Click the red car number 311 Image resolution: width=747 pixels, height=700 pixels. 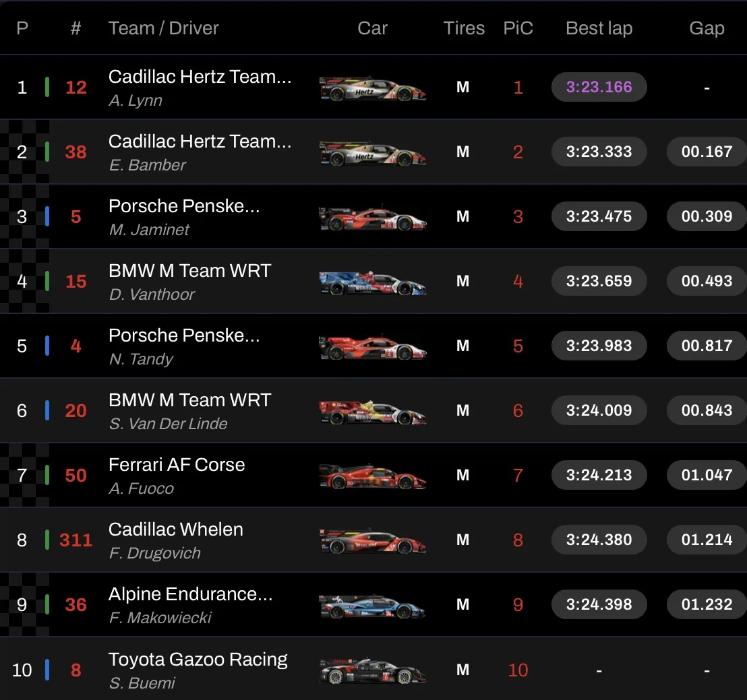pos(76,540)
